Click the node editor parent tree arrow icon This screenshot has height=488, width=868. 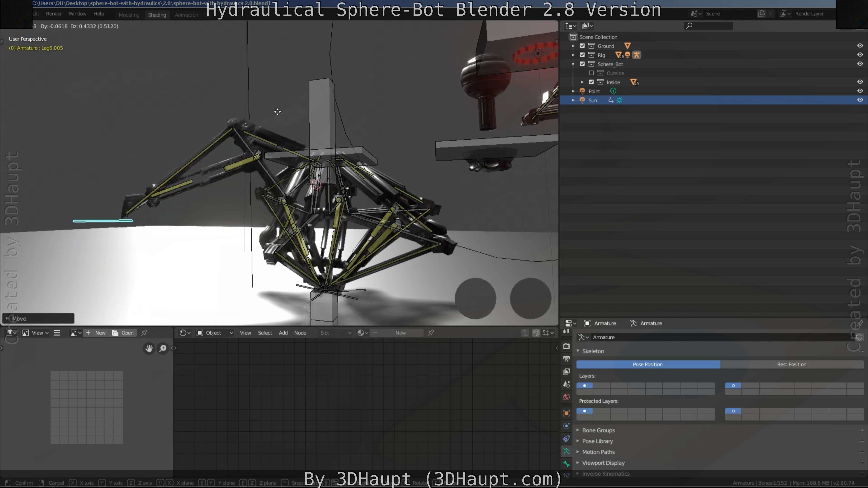pos(525,333)
